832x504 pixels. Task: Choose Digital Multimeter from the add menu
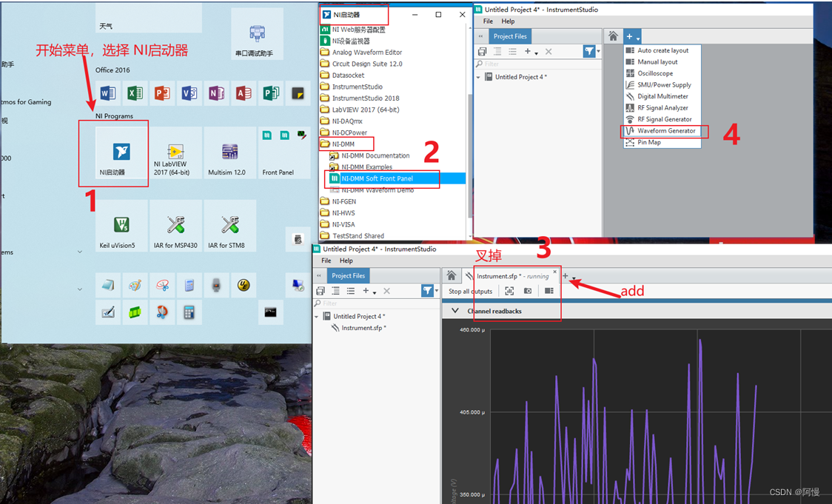click(662, 96)
